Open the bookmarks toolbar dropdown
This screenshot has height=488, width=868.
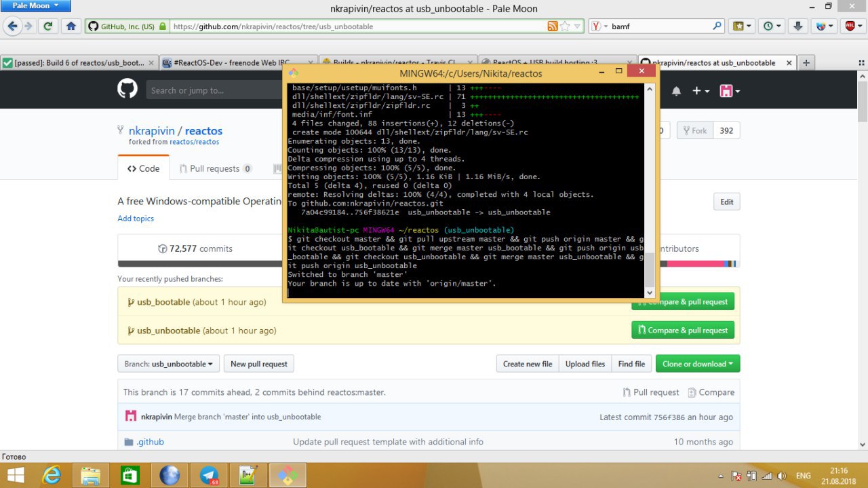[x=742, y=26]
